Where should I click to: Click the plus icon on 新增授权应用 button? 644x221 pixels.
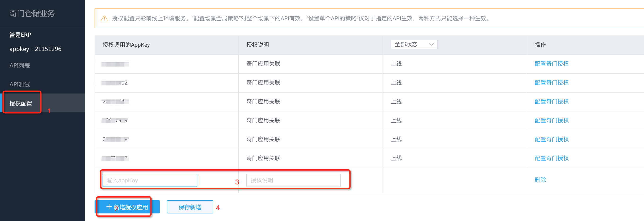109,207
